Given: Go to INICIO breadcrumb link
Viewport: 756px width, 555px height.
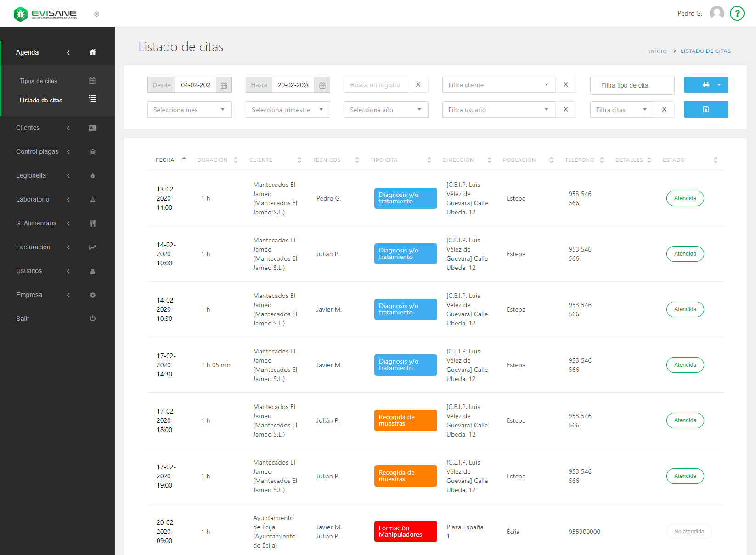Looking at the screenshot, I should (x=658, y=51).
